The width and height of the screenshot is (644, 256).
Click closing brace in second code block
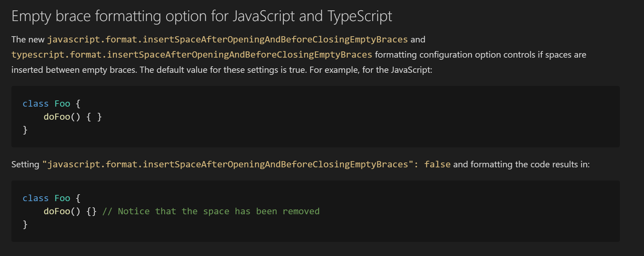25,225
